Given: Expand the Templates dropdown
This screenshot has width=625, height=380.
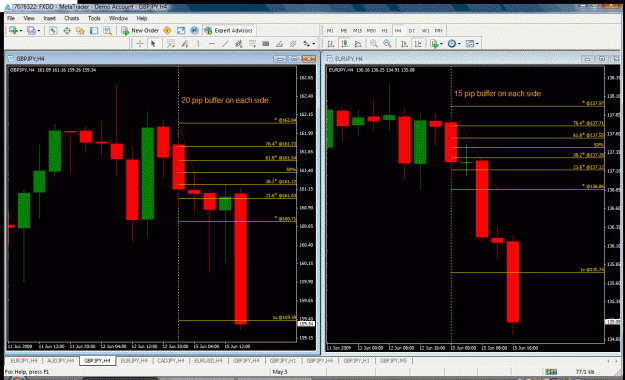Looking at the screenshot, I should (x=477, y=44).
